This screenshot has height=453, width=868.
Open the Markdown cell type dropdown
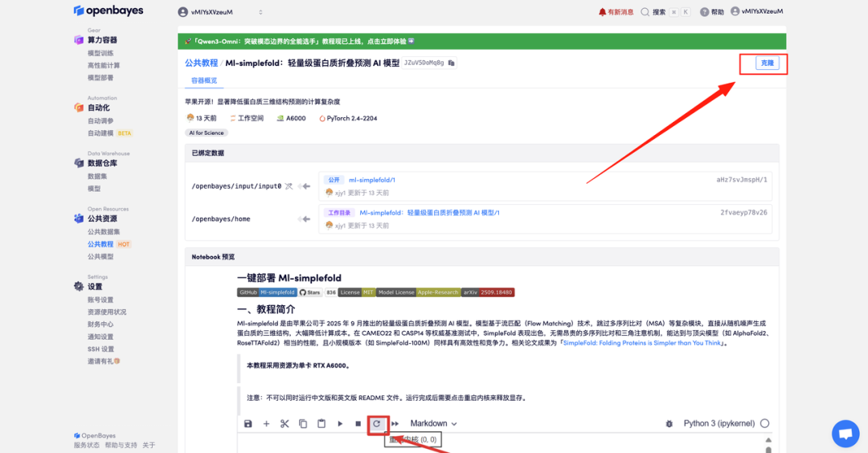coord(433,423)
